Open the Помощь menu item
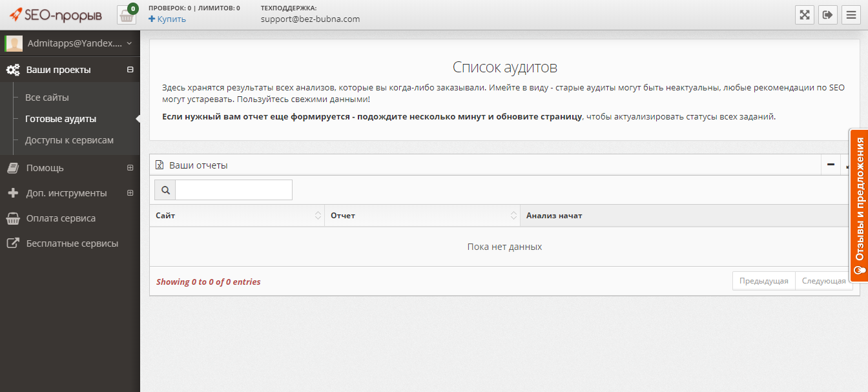This screenshot has width=868, height=392. point(45,168)
